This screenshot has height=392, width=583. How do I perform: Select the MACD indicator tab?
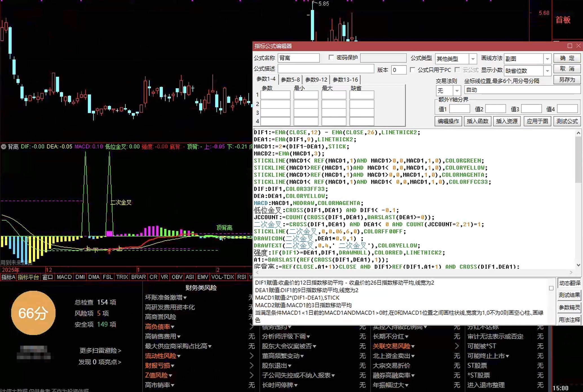[x=64, y=277]
